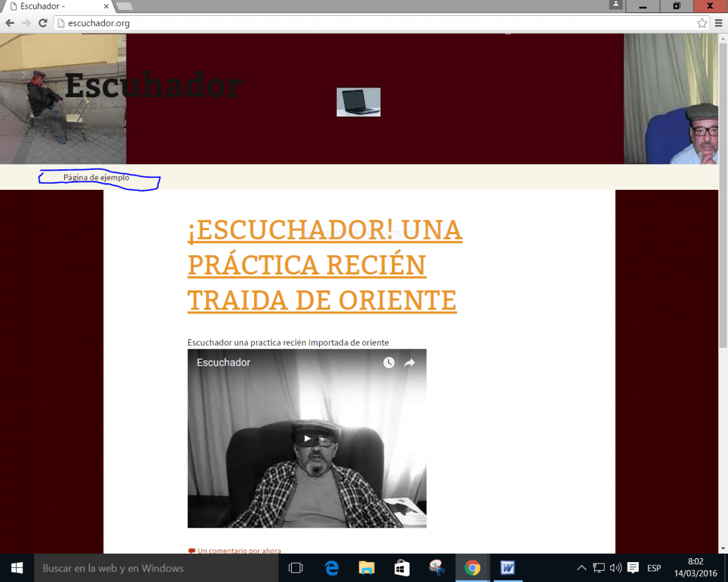This screenshot has width=728, height=582.
Task: Open Task View on the taskbar
Action: (295, 568)
